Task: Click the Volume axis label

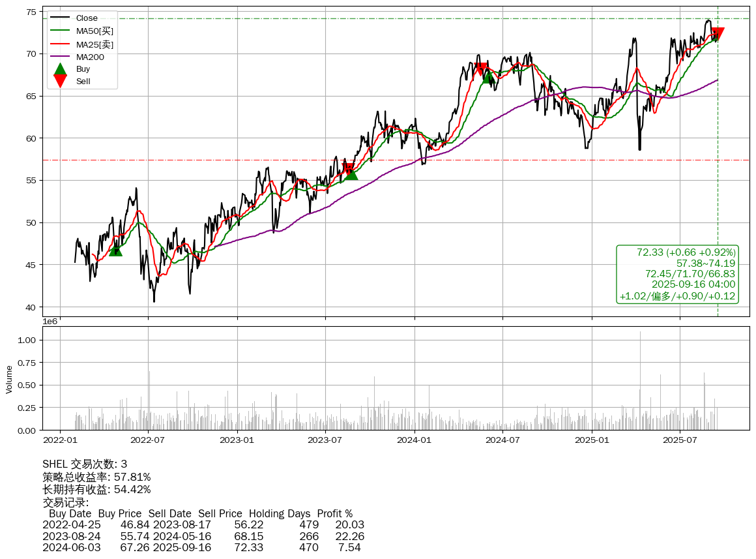Action: [9, 379]
